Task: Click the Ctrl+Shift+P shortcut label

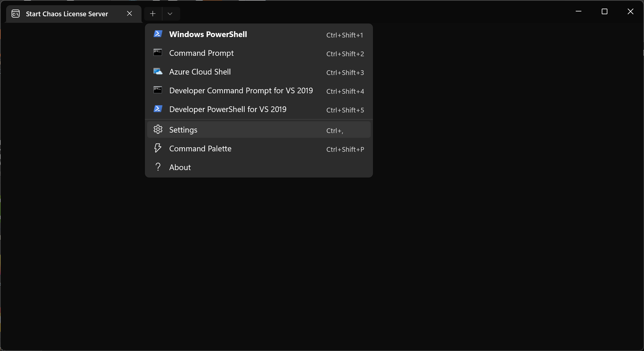Action: click(345, 149)
